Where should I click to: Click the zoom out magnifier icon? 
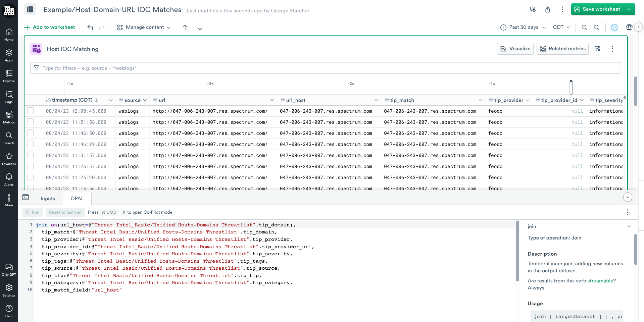(x=584, y=28)
